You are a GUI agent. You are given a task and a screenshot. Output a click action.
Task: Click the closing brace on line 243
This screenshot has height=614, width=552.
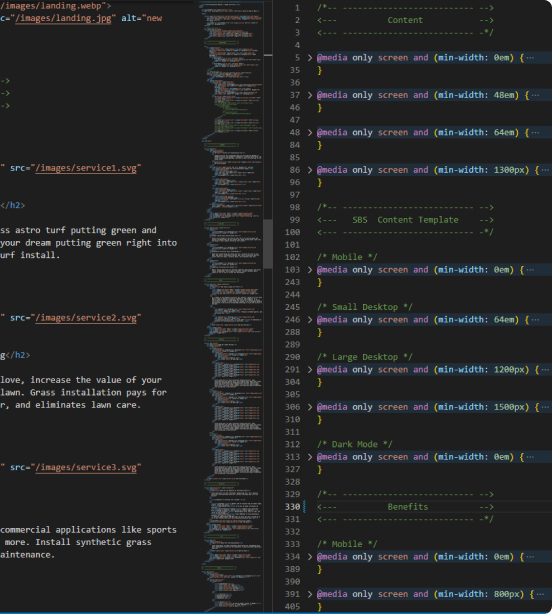(x=319, y=282)
